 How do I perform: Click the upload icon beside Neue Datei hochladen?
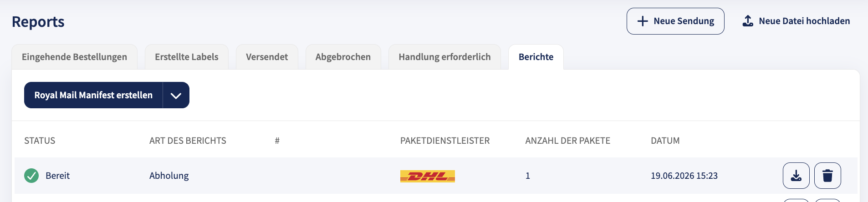[748, 21]
